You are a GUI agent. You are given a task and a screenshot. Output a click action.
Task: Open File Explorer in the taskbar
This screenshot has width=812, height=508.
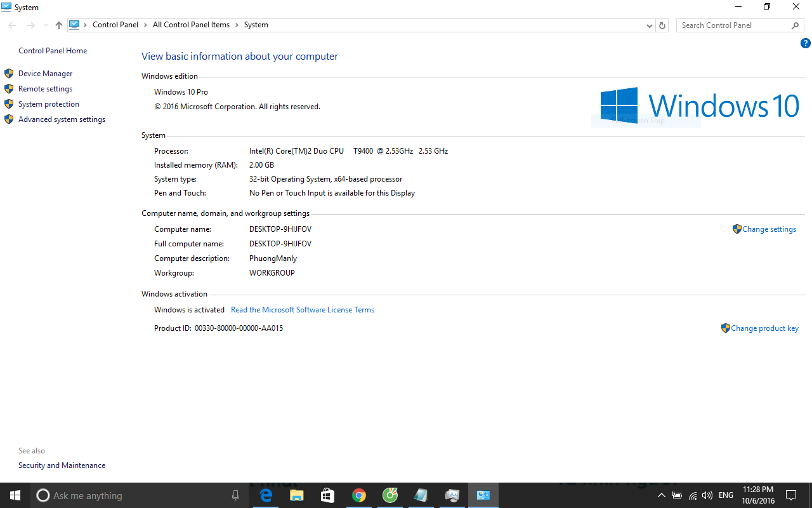click(x=297, y=495)
